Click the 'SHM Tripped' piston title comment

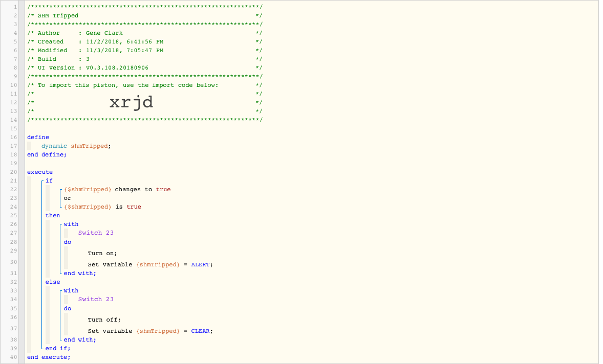click(x=58, y=16)
